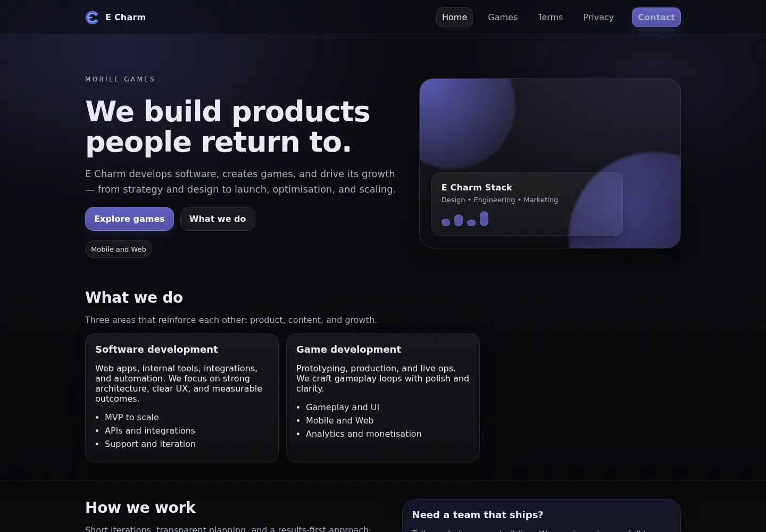Click the Support and iteration list item

(x=150, y=444)
